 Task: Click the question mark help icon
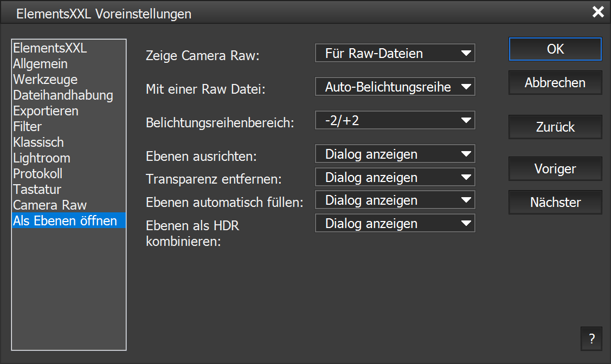pyautogui.click(x=591, y=339)
